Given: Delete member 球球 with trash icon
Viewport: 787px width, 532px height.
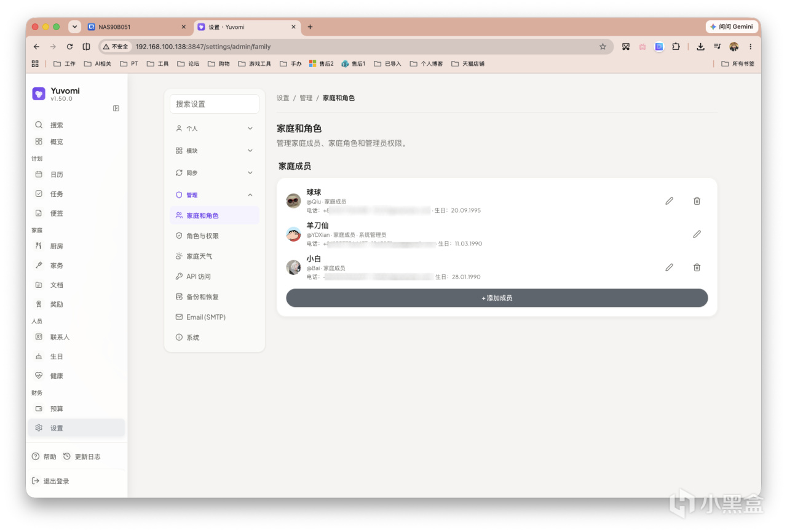Looking at the screenshot, I should [x=697, y=200].
